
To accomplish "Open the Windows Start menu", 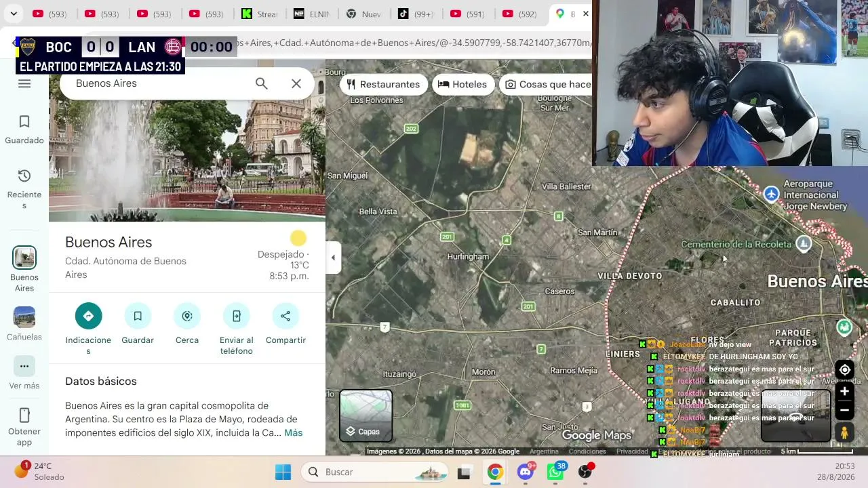I will [x=283, y=472].
